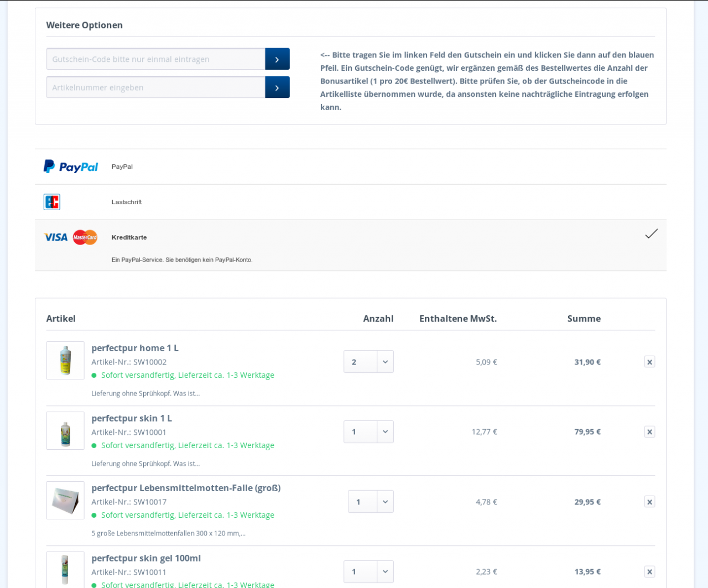Submit article number with blue arrow button
This screenshot has width=708, height=588.
[277, 87]
